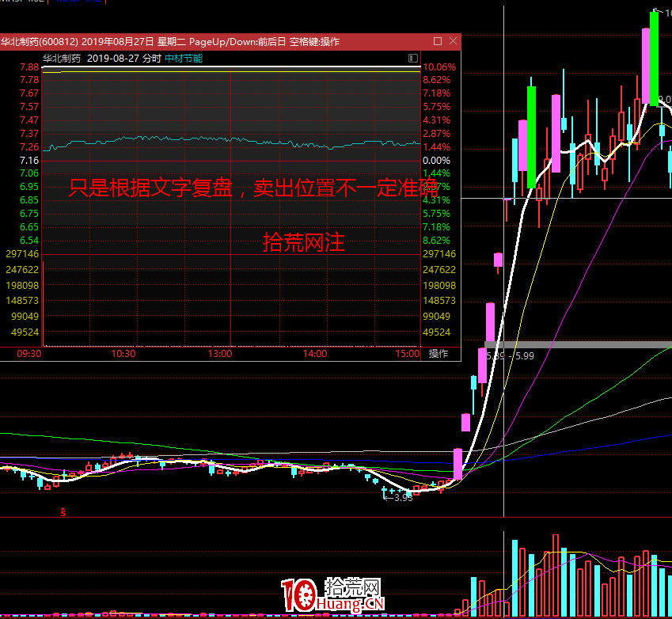The image size is (672, 619).
Task: Select the 5.99 - 5.99 price range label
Action: point(510,355)
